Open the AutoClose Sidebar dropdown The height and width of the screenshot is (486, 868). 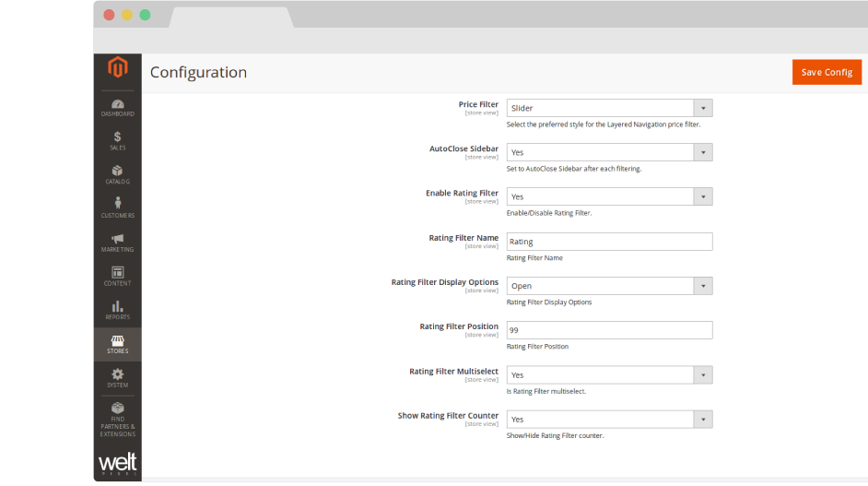coord(609,152)
